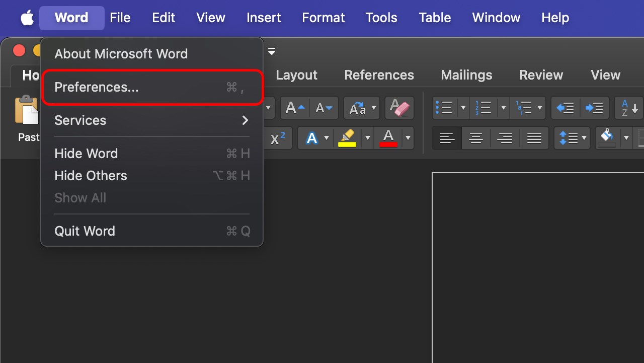Open the Change Case dropdown arrow
This screenshot has height=363, width=644.
coord(374,108)
